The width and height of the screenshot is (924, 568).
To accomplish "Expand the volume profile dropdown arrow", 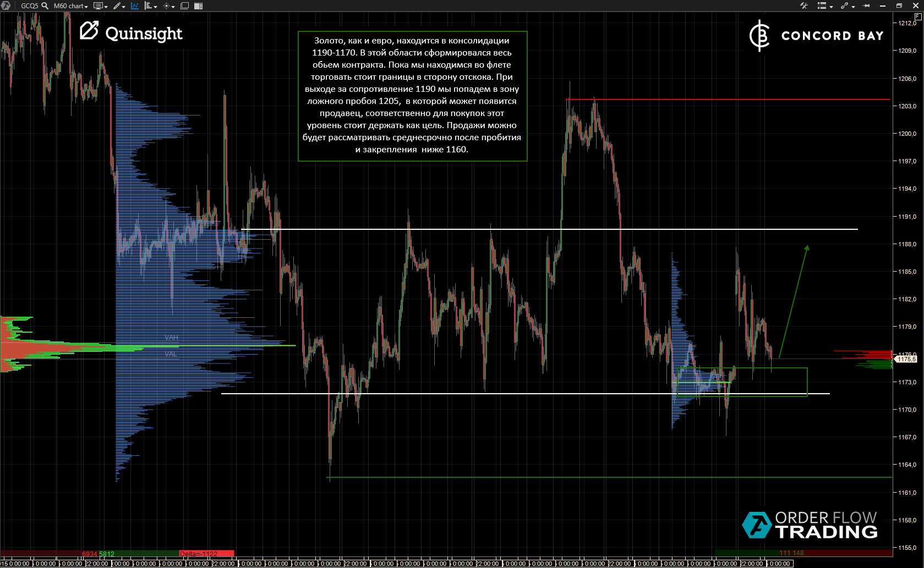I will (156, 7).
